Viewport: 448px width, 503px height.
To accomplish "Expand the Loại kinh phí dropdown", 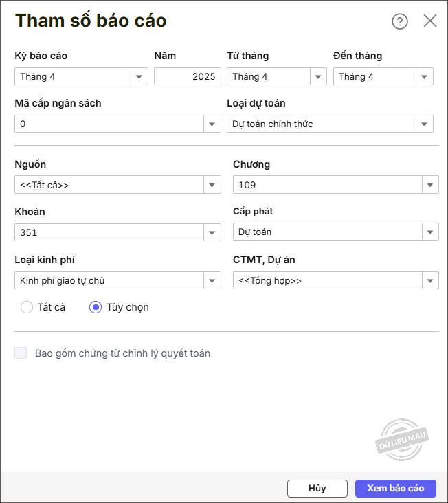I will (x=212, y=281).
